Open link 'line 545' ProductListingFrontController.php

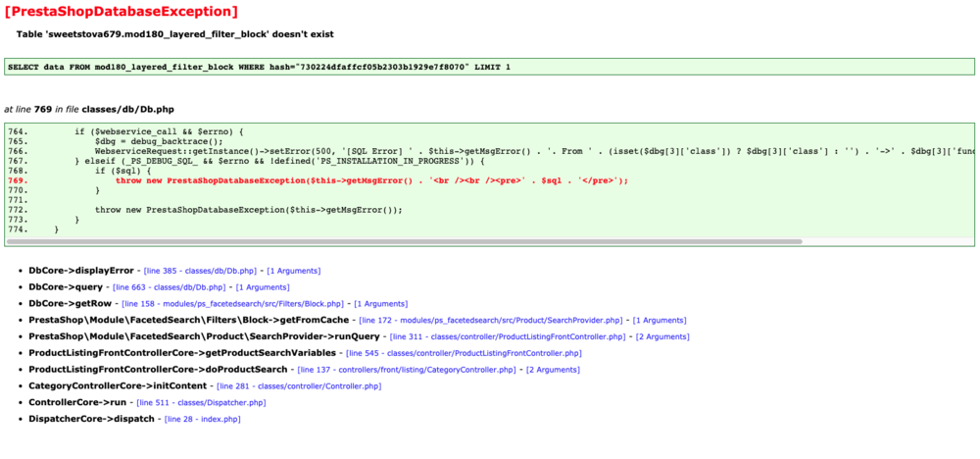click(x=464, y=353)
